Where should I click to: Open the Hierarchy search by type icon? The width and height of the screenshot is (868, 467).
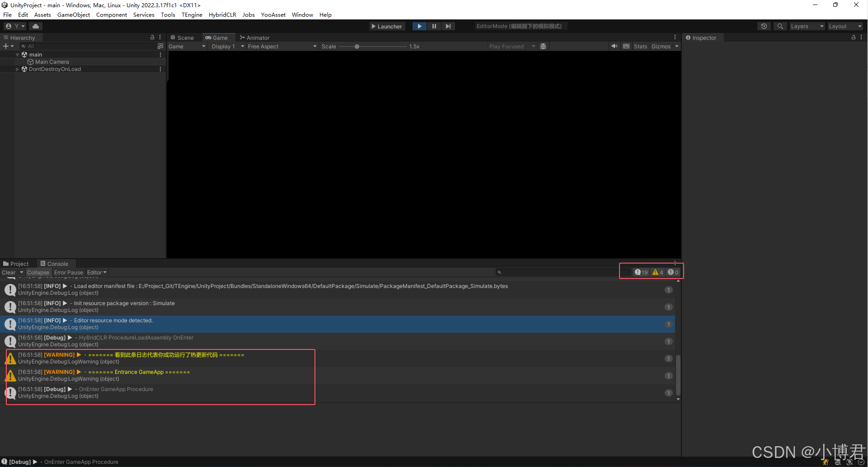pos(160,46)
